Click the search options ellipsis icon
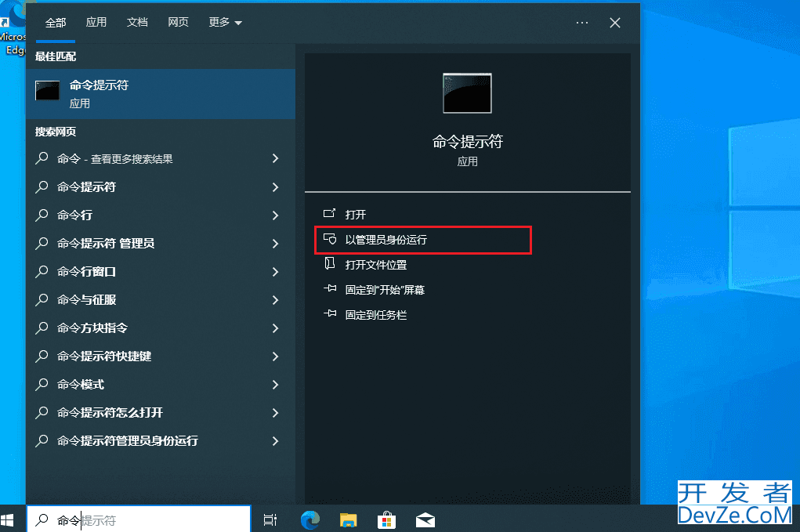800x532 pixels. (x=582, y=23)
